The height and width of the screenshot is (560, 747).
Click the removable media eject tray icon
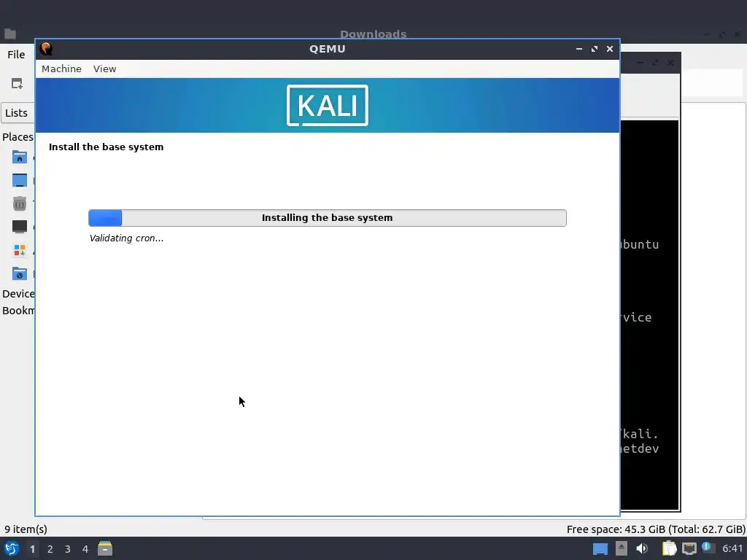[622, 548]
